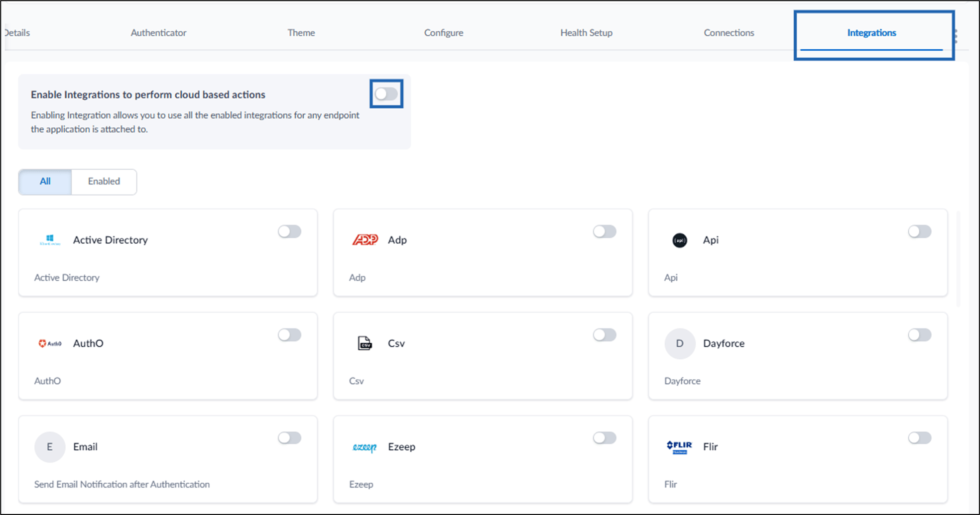Open the three-dot more options menu
This screenshot has height=515, width=980.
tap(955, 36)
